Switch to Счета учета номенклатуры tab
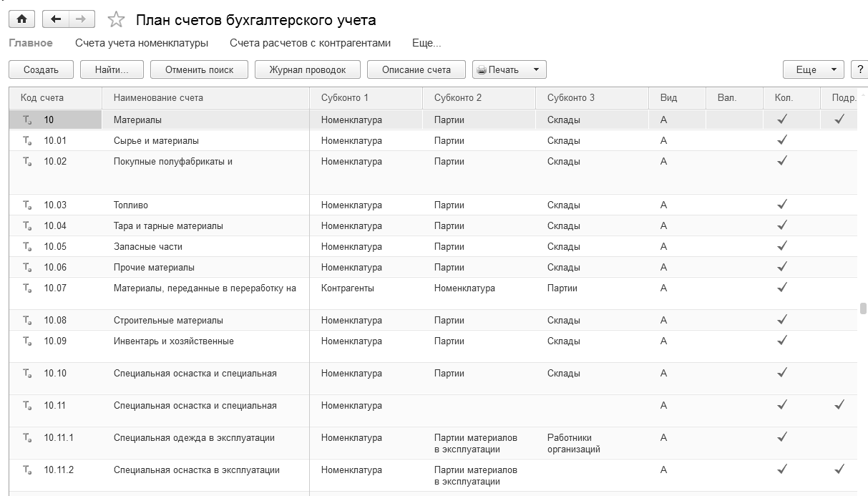This screenshot has width=868, height=496. tap(142, 43)
